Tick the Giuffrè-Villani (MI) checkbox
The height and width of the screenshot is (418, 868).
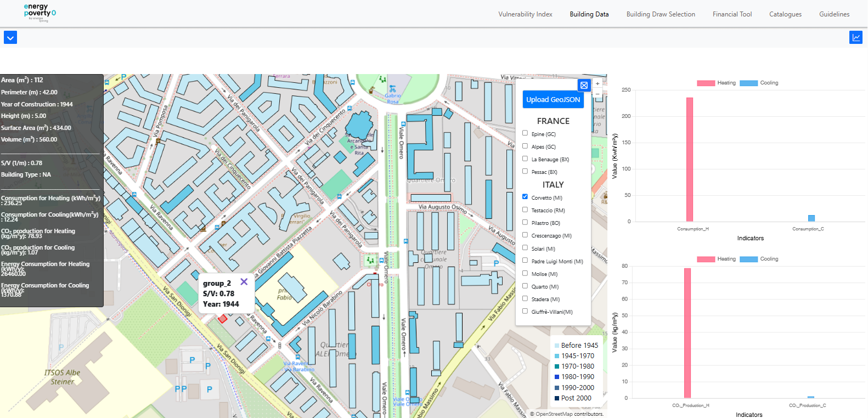point(525,311)
